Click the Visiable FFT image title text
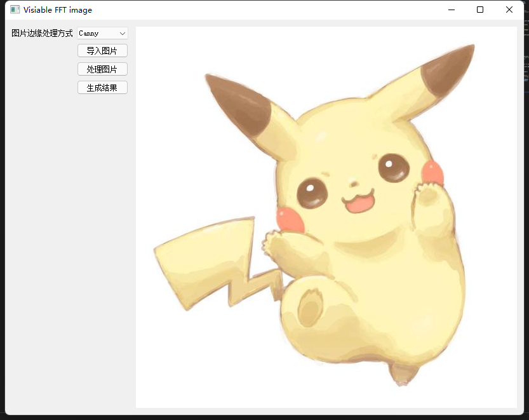 point(58,10)
